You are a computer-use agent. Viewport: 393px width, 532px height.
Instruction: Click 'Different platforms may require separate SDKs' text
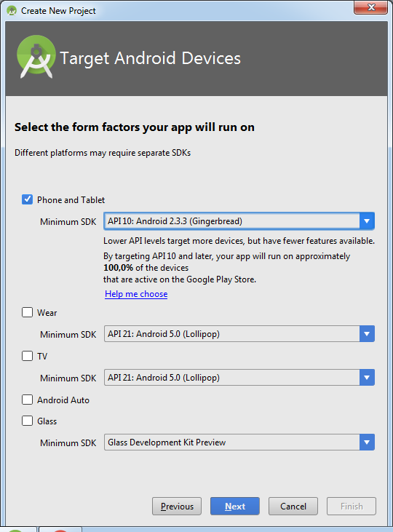click(x=103, y=153)
